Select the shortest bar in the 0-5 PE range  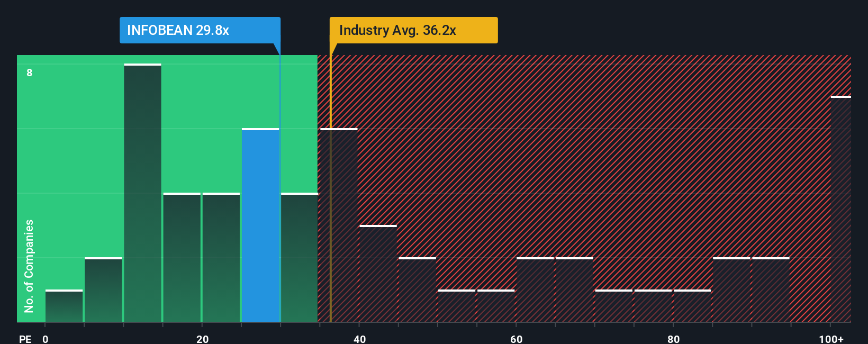(x=64, y=306)
